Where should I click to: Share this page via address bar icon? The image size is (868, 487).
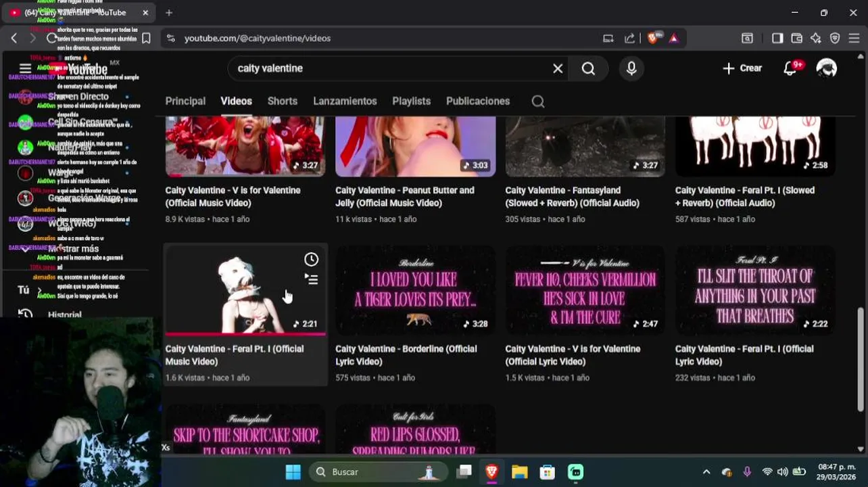tap(630, 39)
